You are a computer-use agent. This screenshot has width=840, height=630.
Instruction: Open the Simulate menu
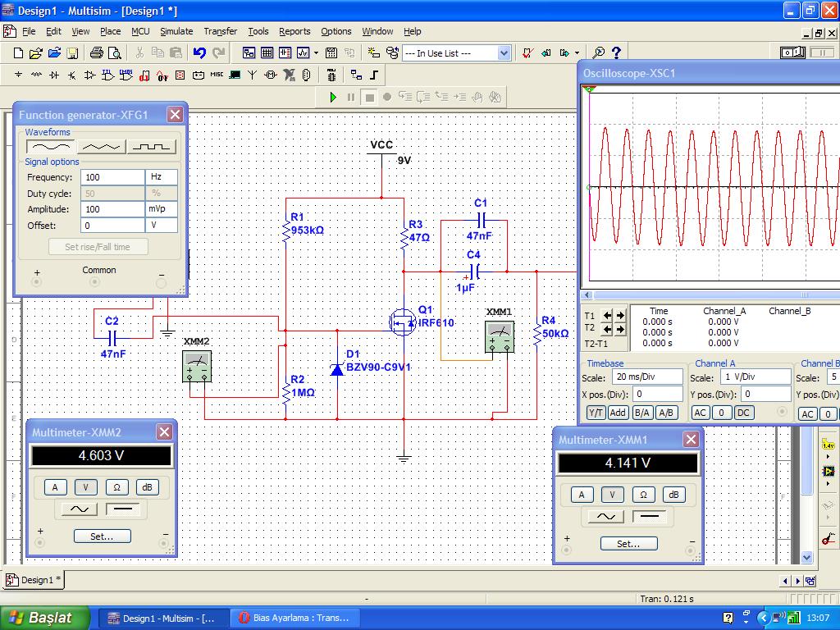(176, 31)
